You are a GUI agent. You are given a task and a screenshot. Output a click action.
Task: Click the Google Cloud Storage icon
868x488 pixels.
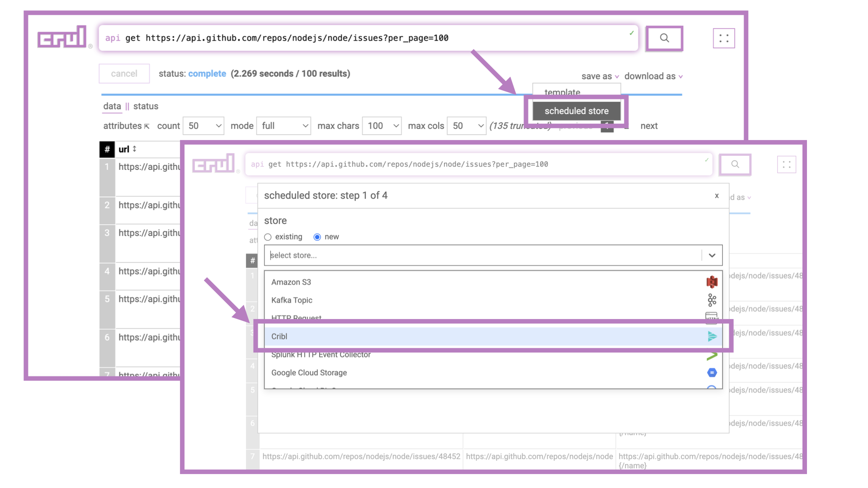[712, 373]
